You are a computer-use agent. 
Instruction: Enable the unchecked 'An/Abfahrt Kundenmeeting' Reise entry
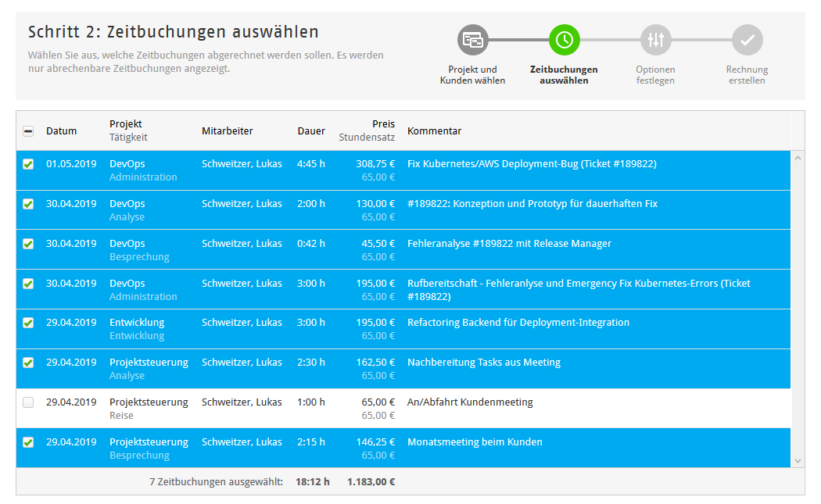click(x=28, y=402)
